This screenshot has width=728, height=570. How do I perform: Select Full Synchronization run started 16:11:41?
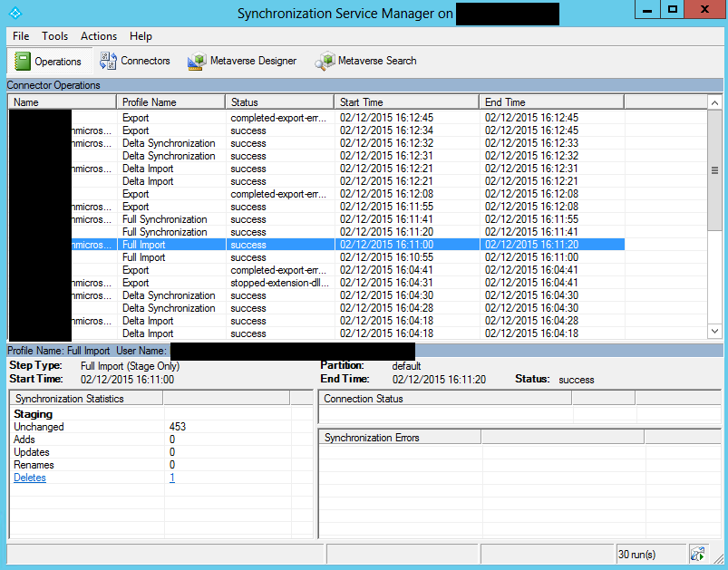click(316, 219)
